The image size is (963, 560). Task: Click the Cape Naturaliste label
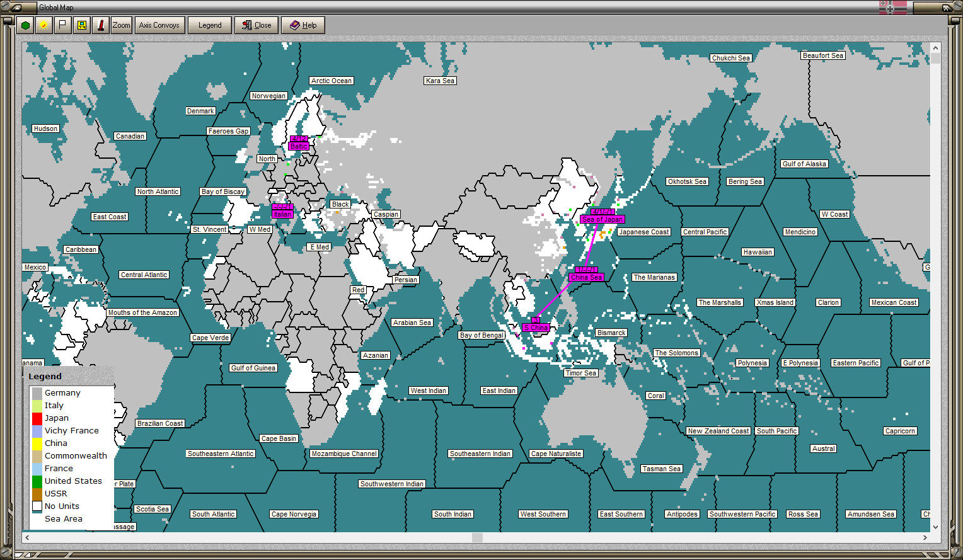tap(556, 454)
